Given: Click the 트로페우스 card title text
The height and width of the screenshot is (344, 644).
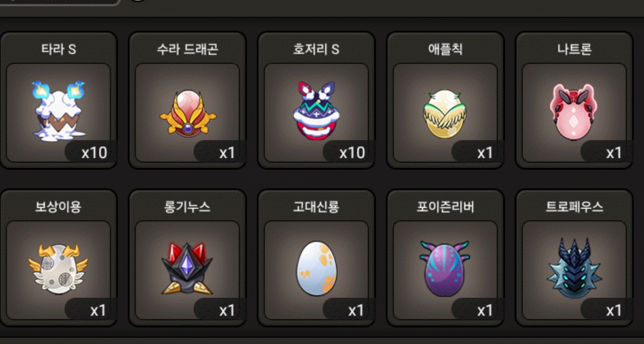Looking at the screenshot, I should (574, 207).
